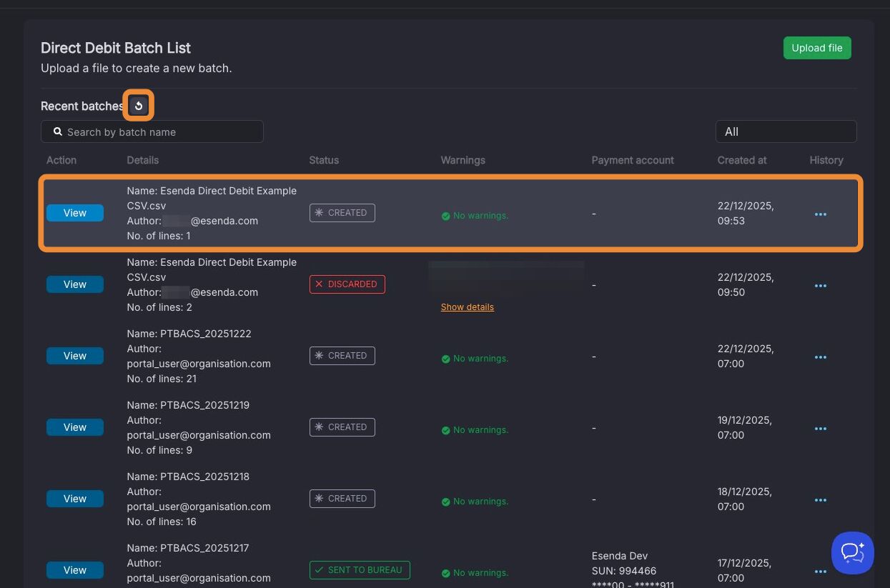This screenshot has height=588, width=890.
Task: Click the SENT TO BUREAU status badge
Action: (360, 570)
